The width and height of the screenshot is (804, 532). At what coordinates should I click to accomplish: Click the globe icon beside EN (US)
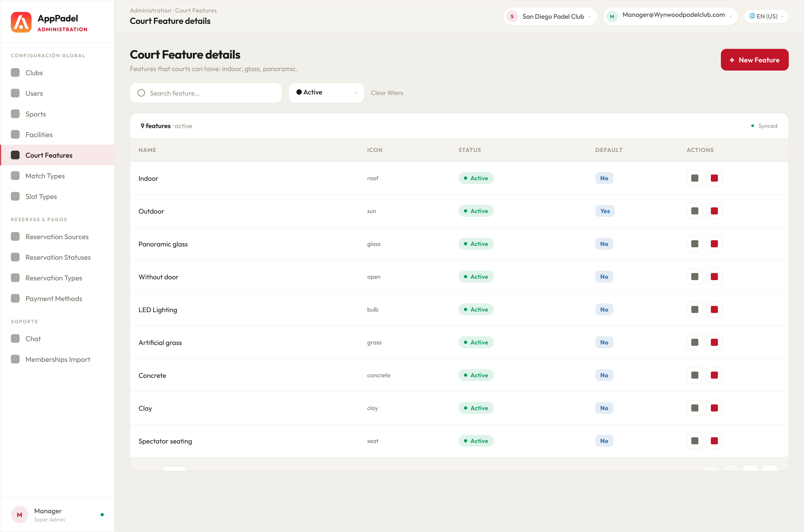[x=752, y=16]
